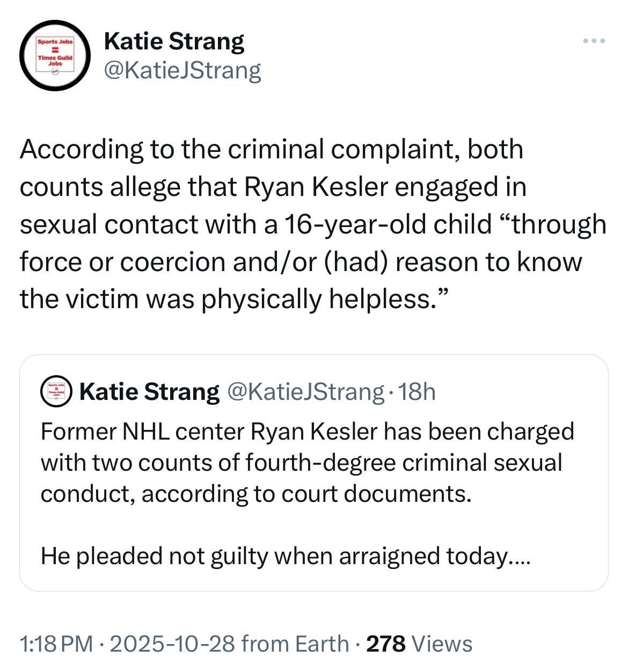View the 278 Views count
The height and width of the screenshot is (672, 628).
coord(419,643)
